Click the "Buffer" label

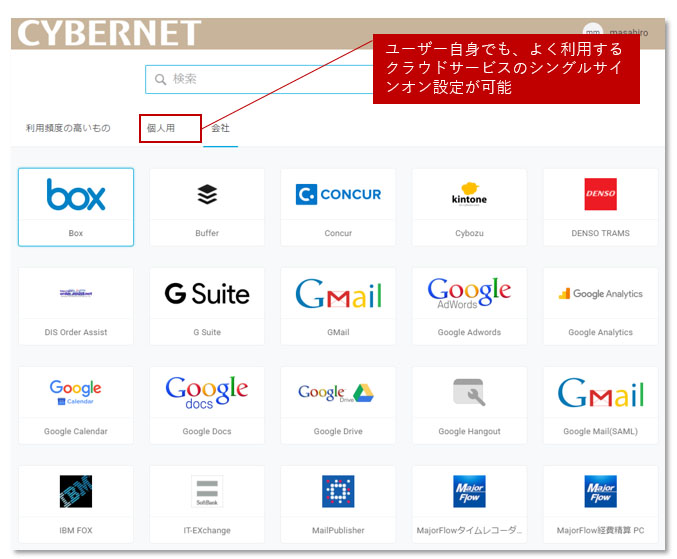(207, 233)
